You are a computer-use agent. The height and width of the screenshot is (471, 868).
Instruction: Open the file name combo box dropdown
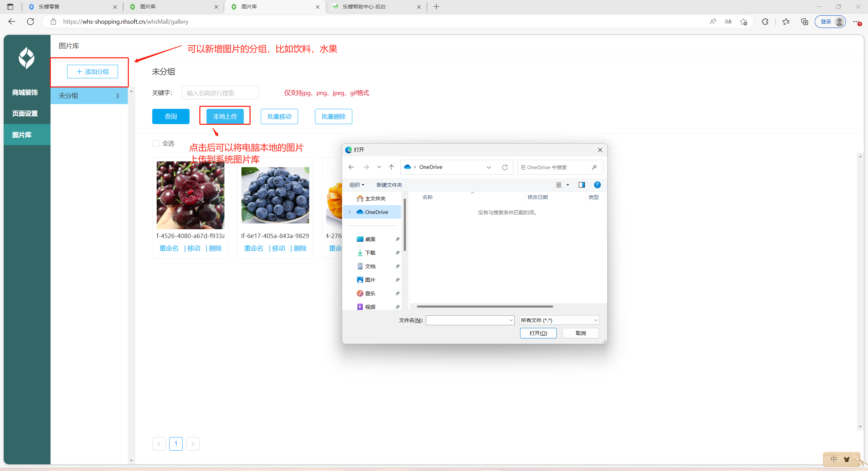[511, 320]
